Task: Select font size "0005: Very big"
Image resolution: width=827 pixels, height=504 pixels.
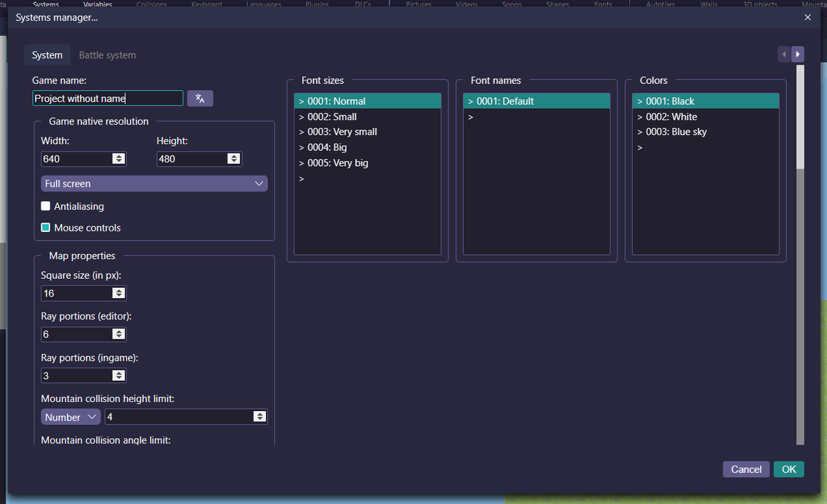Action: coord(367,163)
